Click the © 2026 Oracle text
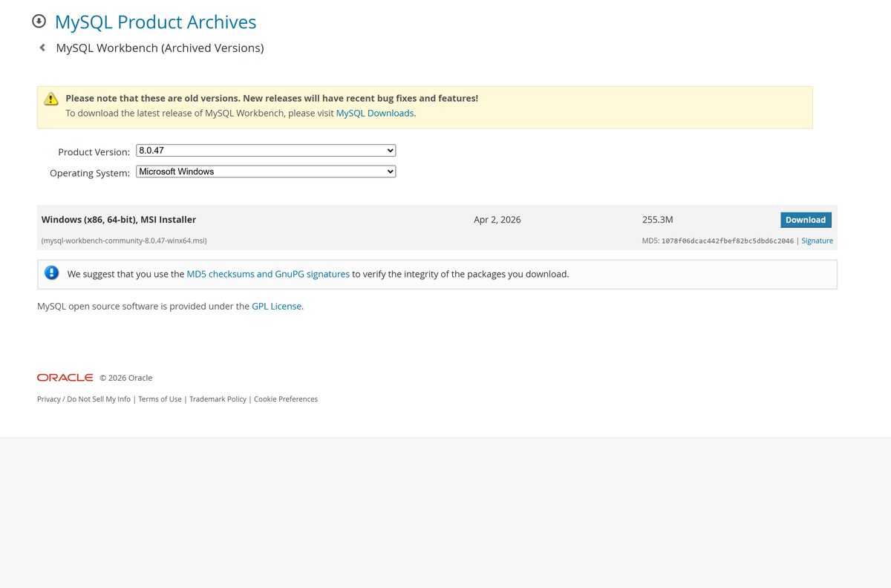891x588 pixels. click(x=125, y=378)
